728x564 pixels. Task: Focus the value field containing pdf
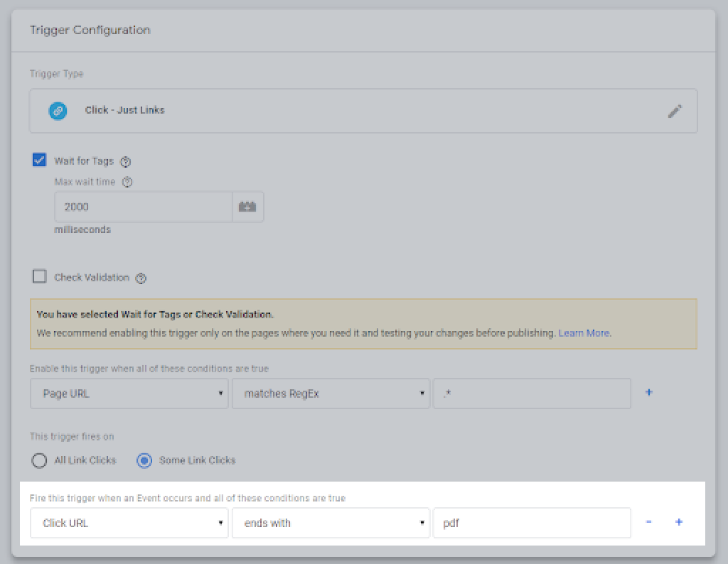(x=532, y=523)
